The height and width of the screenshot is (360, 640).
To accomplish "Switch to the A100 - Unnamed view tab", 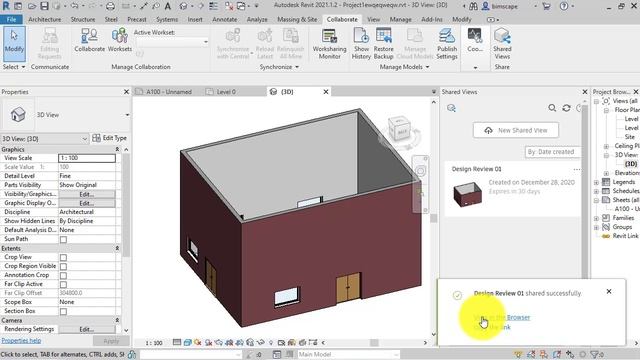I will 169,92.
